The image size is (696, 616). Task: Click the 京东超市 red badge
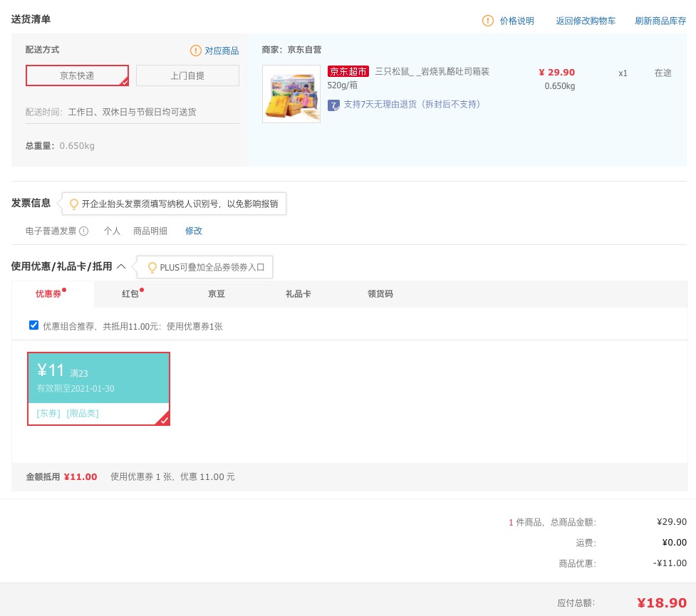tap(348, 71)
